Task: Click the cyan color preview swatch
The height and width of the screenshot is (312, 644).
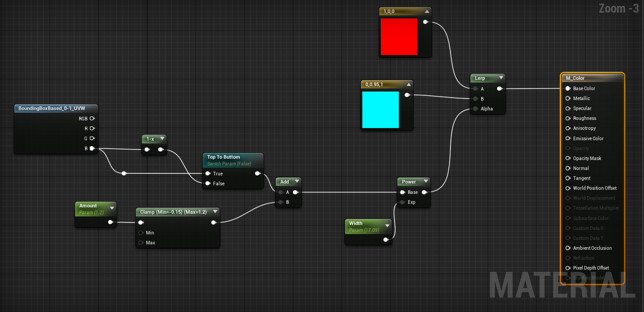Action: click(x=380, y=110)
